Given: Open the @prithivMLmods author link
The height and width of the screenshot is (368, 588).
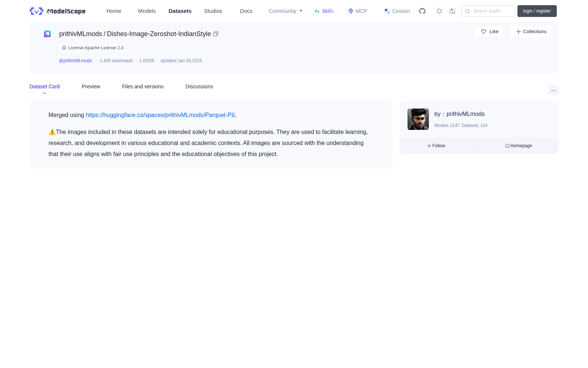Looking at the screenshot, I should tap(75, 61).
